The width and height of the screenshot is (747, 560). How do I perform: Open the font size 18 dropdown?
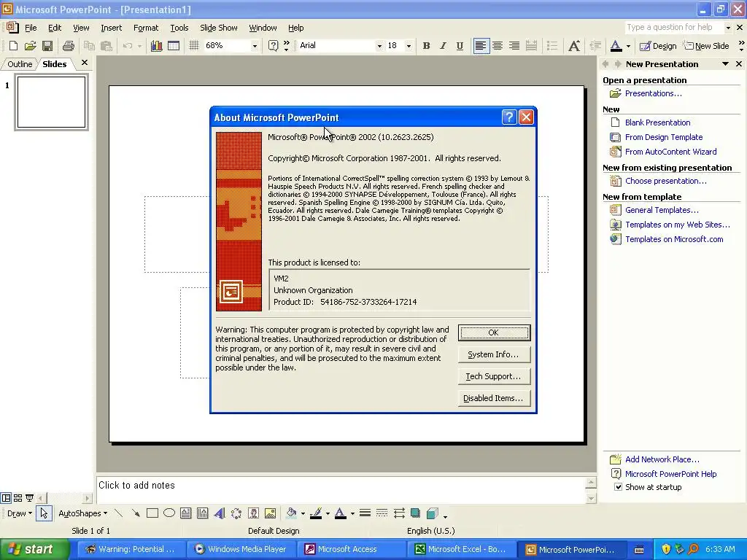point(409,46)
